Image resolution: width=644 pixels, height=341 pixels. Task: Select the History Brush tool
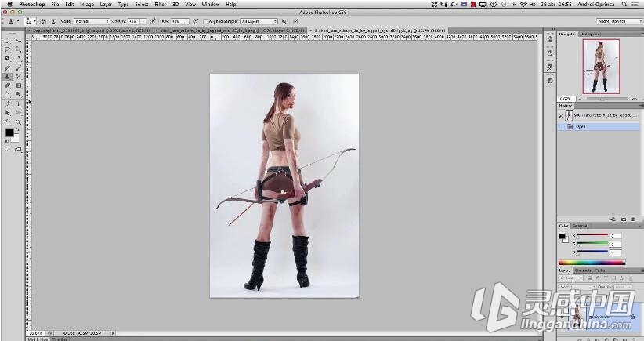click(18, 76)
